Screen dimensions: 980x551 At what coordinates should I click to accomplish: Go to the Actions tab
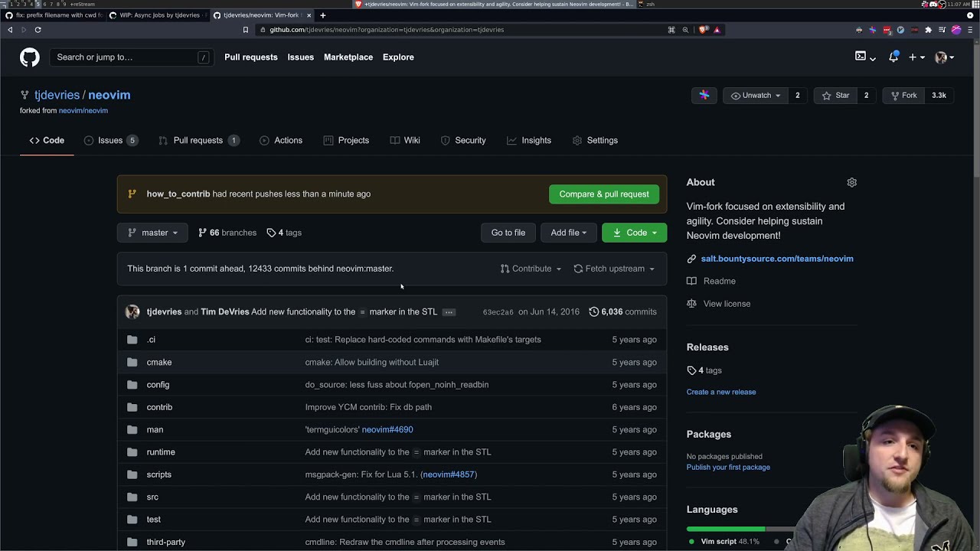pyautogui.click(x=281, y=140)
